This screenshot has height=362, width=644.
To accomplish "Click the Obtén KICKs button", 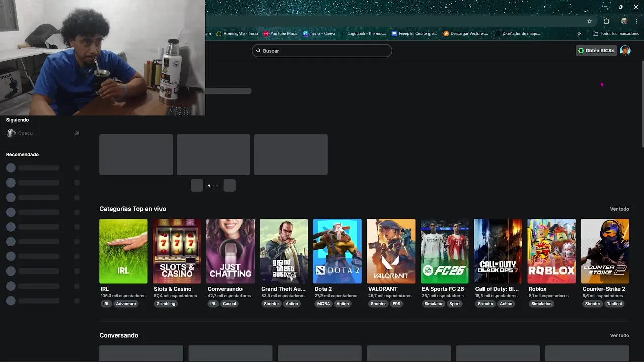I will pyautogui.click(x=596, y=51).
